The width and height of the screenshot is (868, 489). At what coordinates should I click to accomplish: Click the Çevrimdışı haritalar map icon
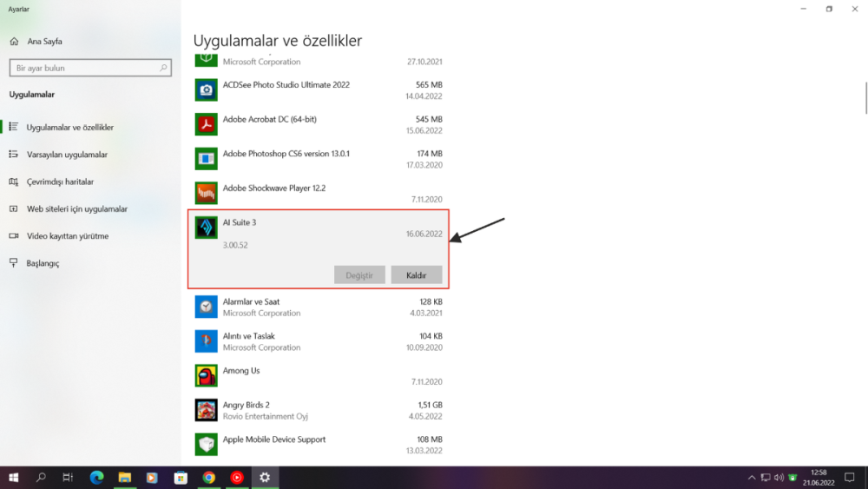coord(14,182)
